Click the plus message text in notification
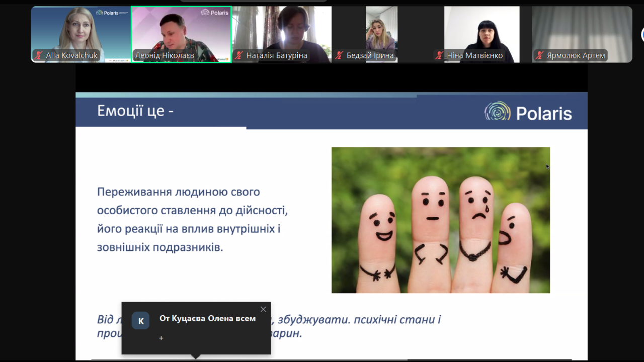This screenshot has width=644, height=362. pos(161,338)
